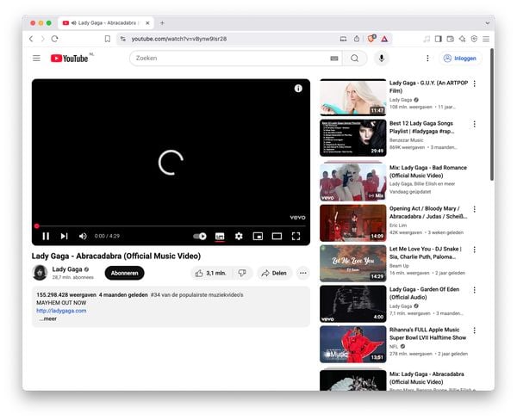Open options for Opening Act / Bloody Mary video
The width and height of the screenshot is (517, 420).
tap(475, 209)
